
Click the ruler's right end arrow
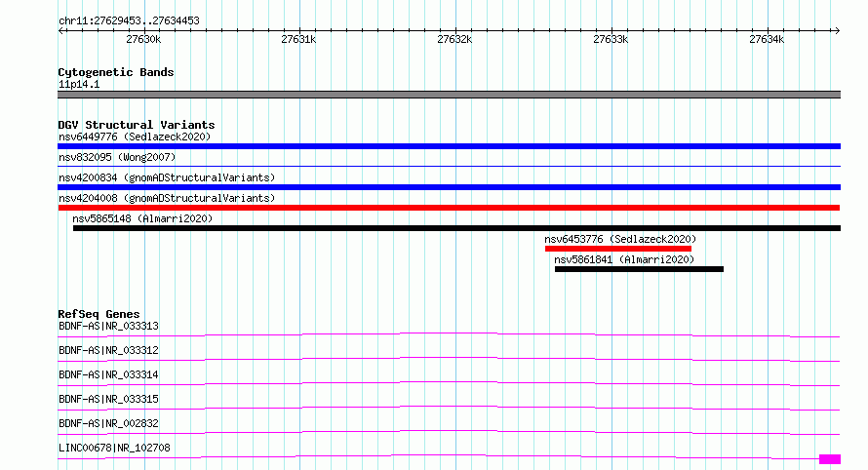point(837,30)
